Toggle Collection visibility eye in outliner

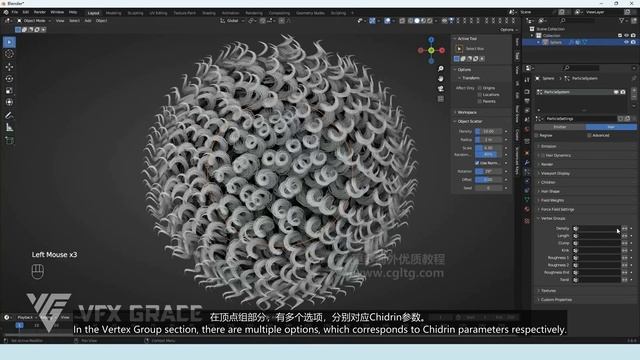[626, 36]
